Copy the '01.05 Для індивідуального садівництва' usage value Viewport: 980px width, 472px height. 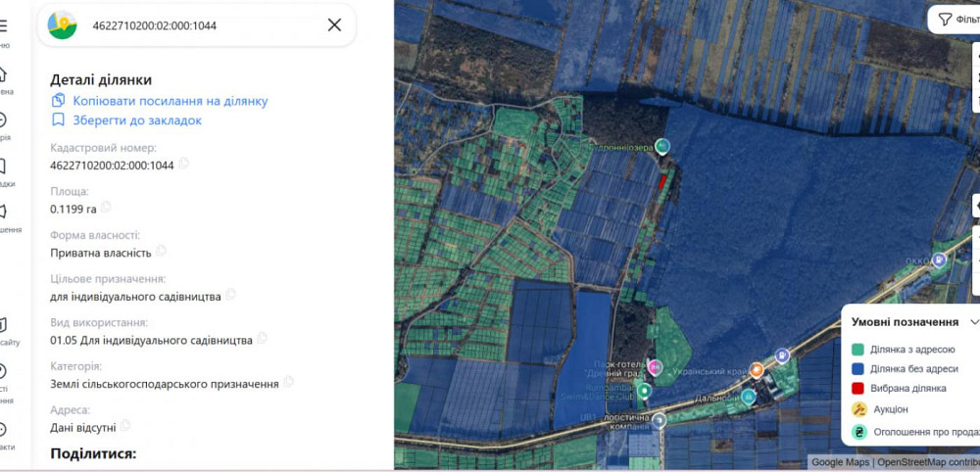tap(262, 339)
